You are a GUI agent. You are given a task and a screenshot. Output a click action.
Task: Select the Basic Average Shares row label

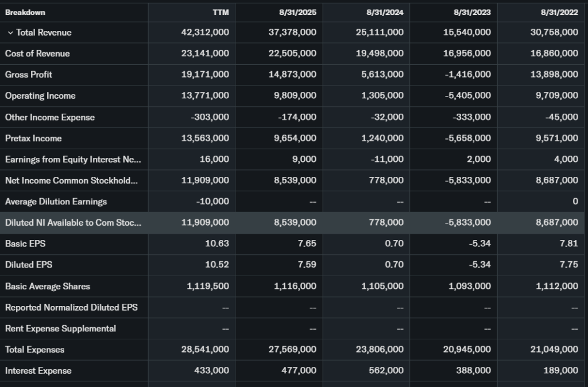(48, 286)
